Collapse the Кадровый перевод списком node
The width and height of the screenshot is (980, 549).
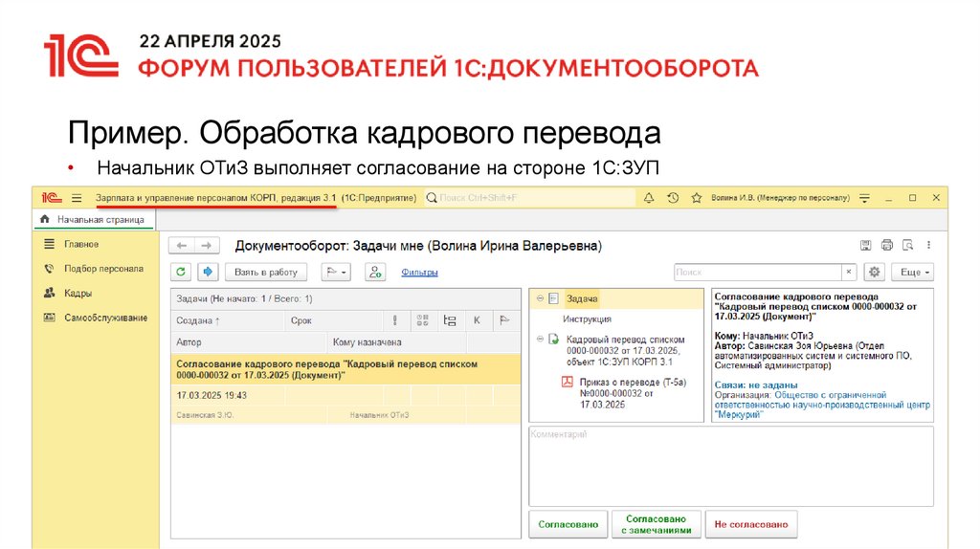tap(540, 340)
